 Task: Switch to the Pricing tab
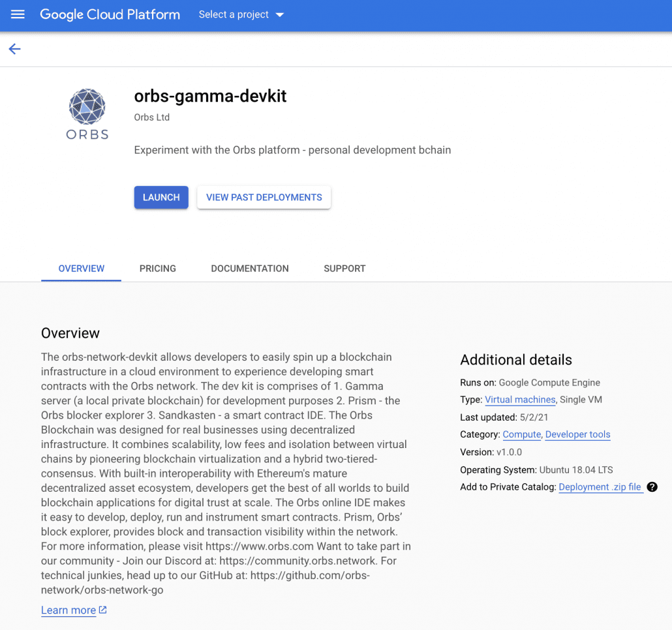pyautogui.click(x=158, y=269)
